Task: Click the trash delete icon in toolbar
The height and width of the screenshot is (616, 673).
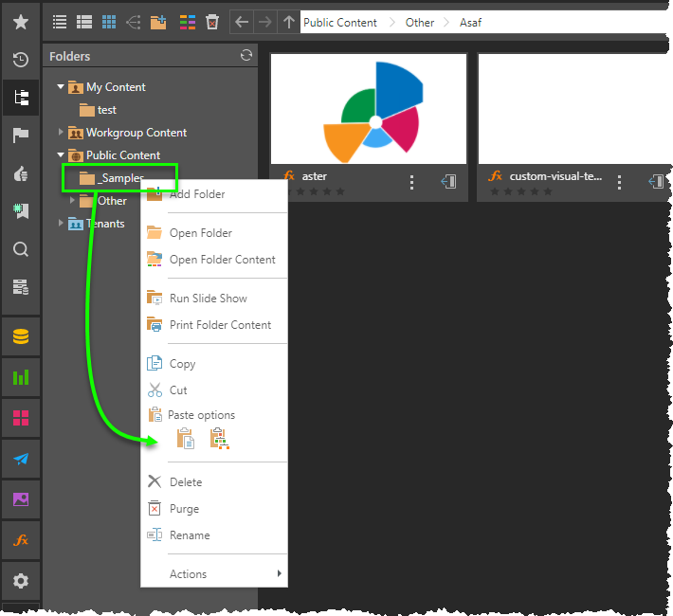Action: tap(212, 22)
